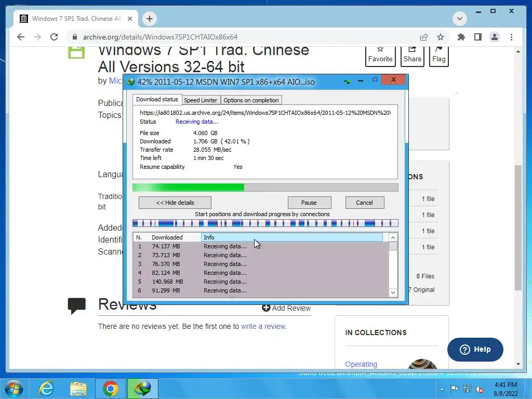Click the IDM tray arrow icon in title bar
The width and height of the screenshot is (532, 399).
click(x=347, y=82)
